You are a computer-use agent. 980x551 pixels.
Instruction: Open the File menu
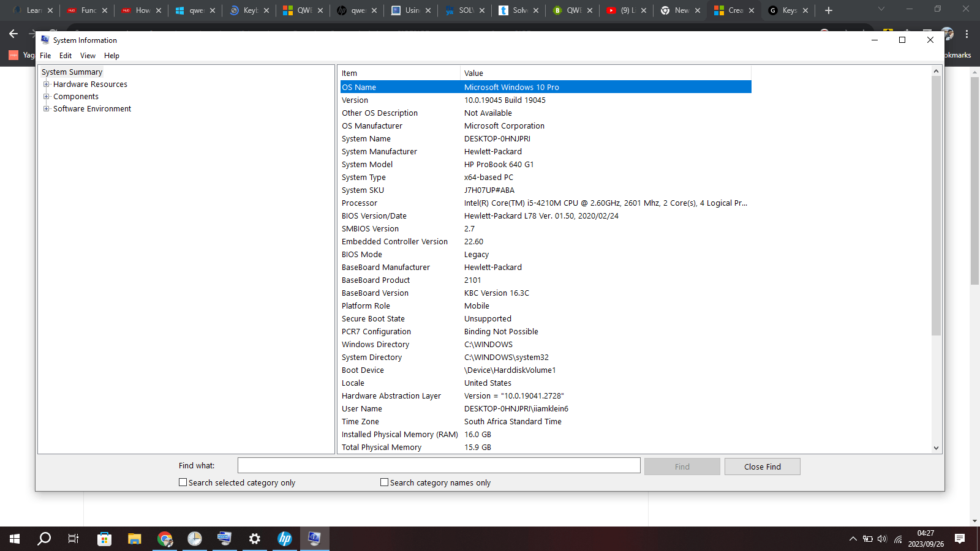pos(45,55)
